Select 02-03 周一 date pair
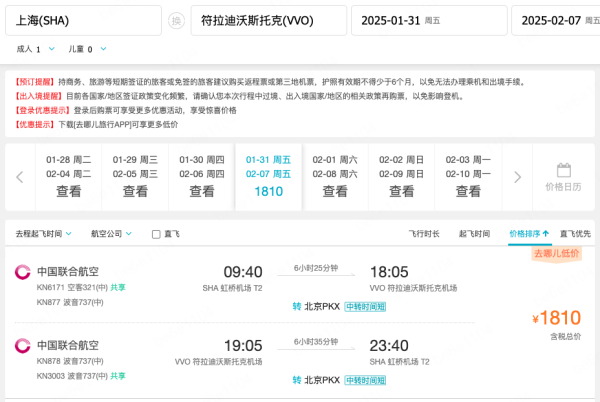600x402 pixels. (468, 177)
